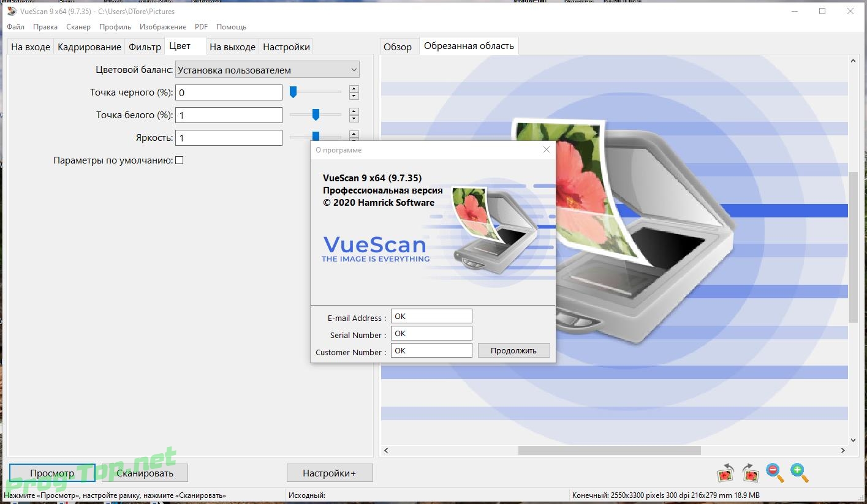Switch to the На входе tab
This screenshot has width=867, height=504.
point(31,47)
